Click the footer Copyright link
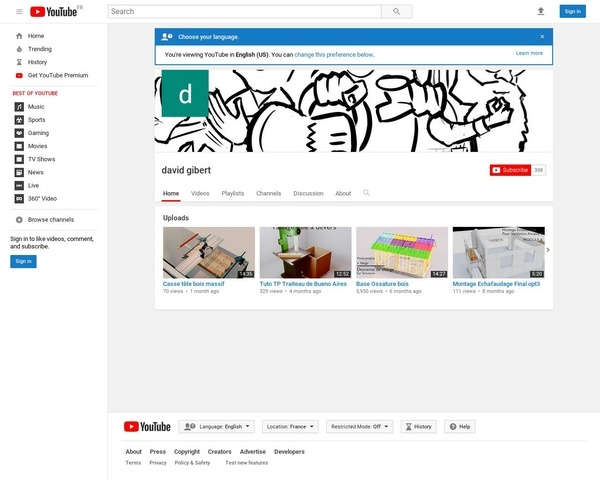 [187, 452]
